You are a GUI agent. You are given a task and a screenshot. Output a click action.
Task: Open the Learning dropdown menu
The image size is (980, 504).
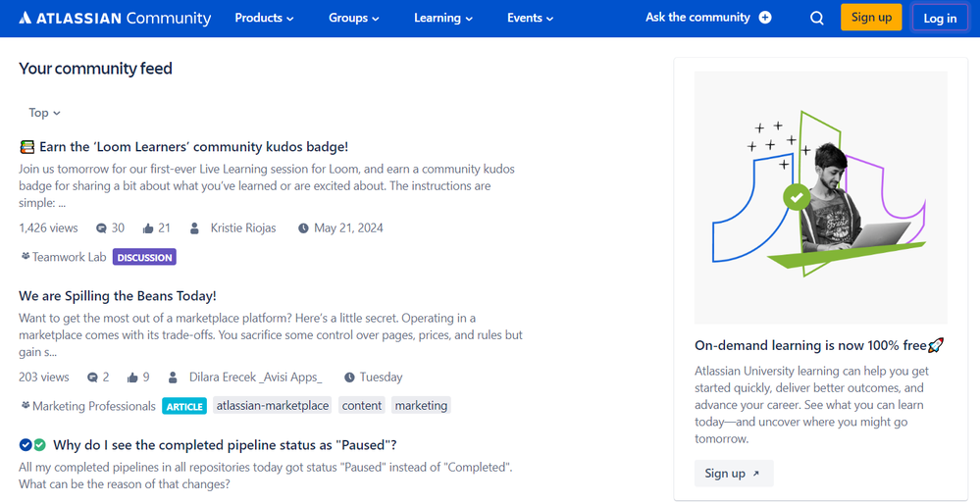click(443, 18)
